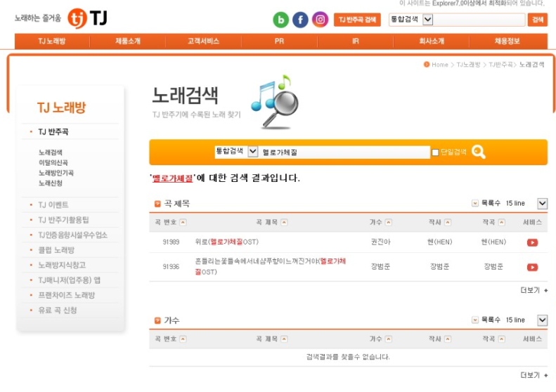Screen dimensions: 556x392
Task: Sort 가수 table by 곡 제목 arrow
Action: (284, 339)
